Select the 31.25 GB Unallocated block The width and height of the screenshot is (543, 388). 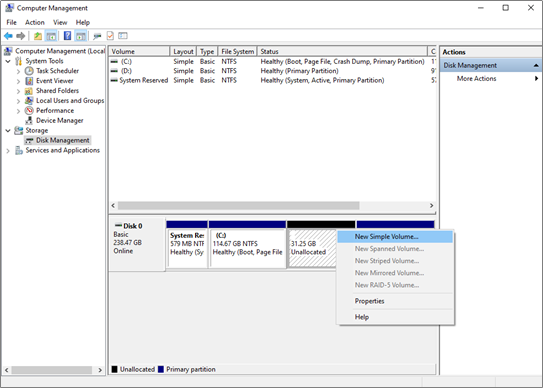point(312,248)
